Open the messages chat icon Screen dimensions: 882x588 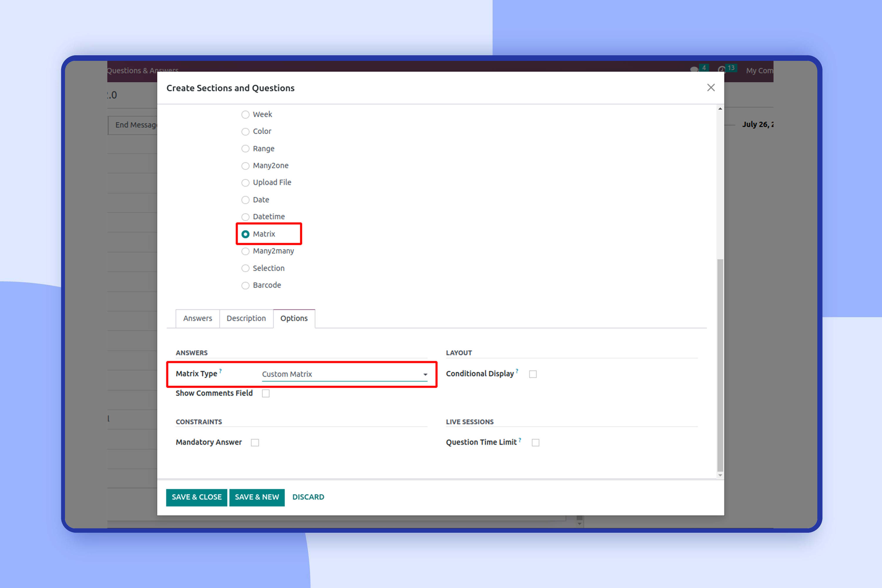click(x=694, y=69)
